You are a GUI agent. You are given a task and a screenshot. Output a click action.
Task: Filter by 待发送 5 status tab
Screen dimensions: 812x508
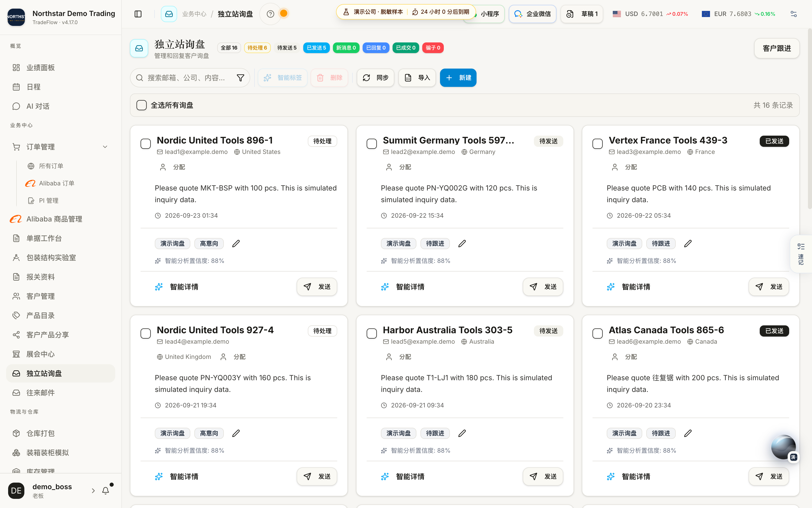tap(287, 48)
